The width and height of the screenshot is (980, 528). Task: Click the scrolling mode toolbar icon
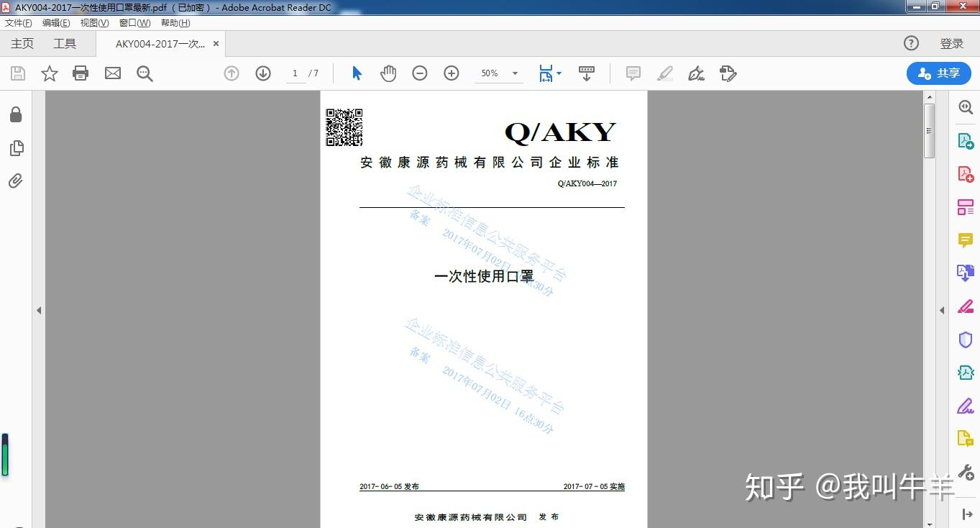click(587, 73)
